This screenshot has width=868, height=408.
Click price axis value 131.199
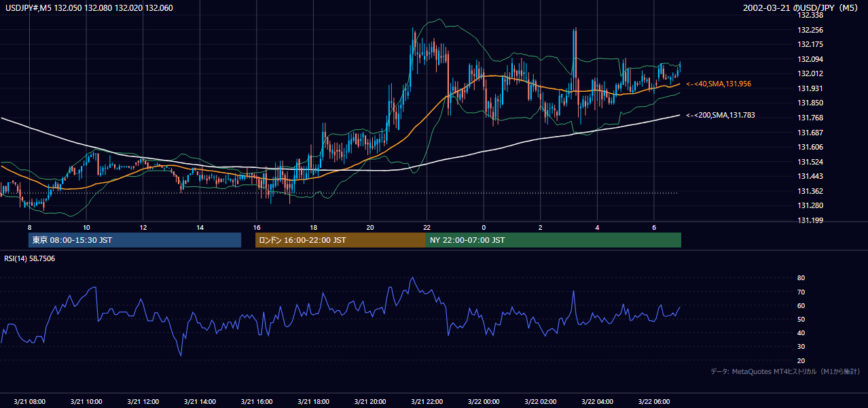(x=810, y=220)
